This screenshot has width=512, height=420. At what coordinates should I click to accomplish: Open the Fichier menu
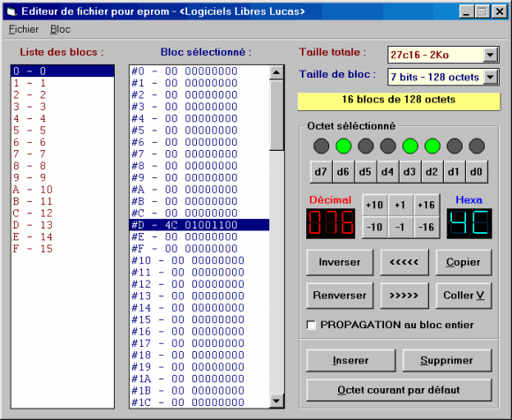(x=24, y=29)
